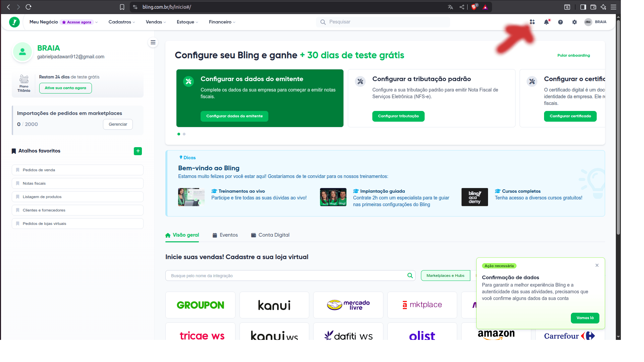Open the notifications bell icon
Image resolution: width=644 pixels, height=362 pixels.
[x=546, y=22]
